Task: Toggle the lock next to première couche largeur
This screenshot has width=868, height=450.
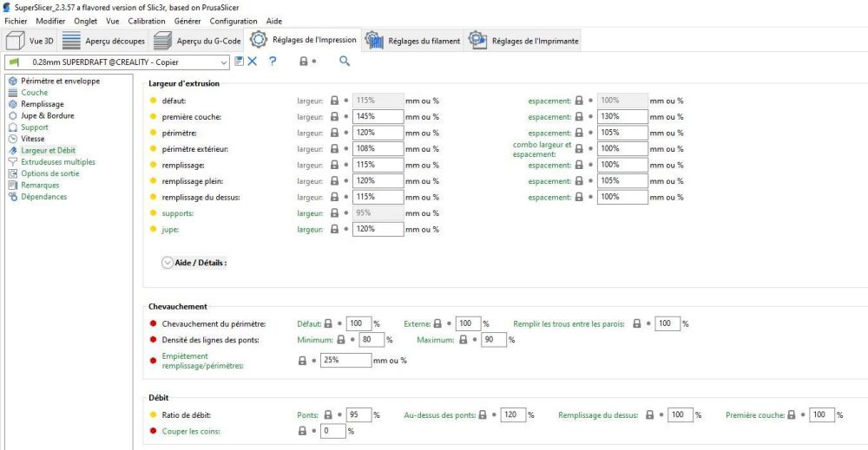Action: point(334,117)
